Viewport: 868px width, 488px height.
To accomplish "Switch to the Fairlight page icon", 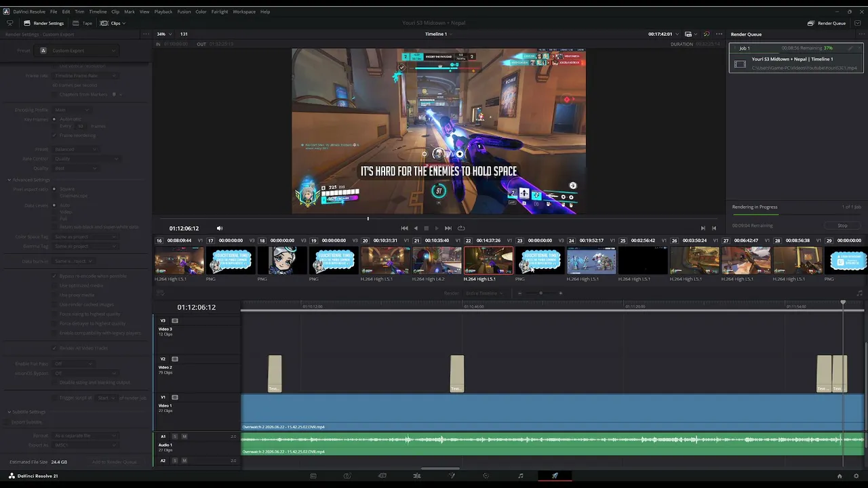I will click(x=521, y=476).
